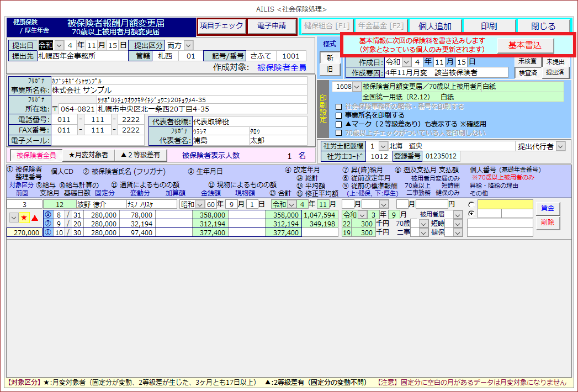
Task: Click the 電子メール input field
Action: click(99, 140)
